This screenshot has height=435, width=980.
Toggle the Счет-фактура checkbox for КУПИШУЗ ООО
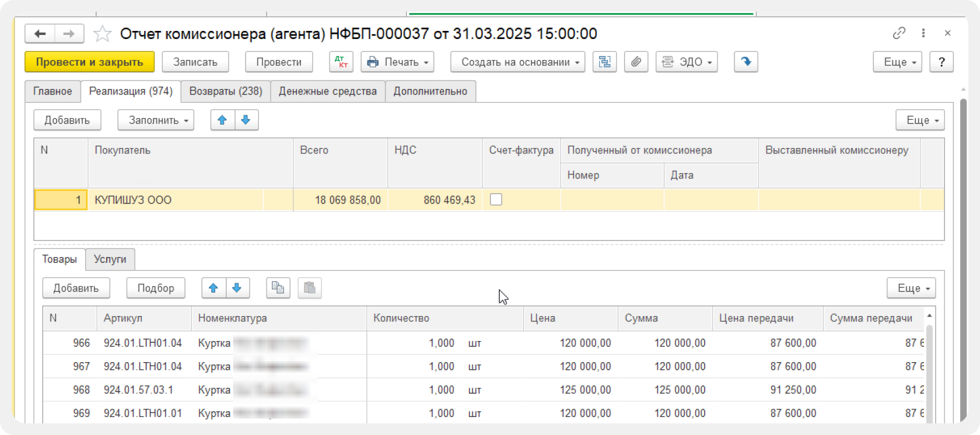point(496,199)
